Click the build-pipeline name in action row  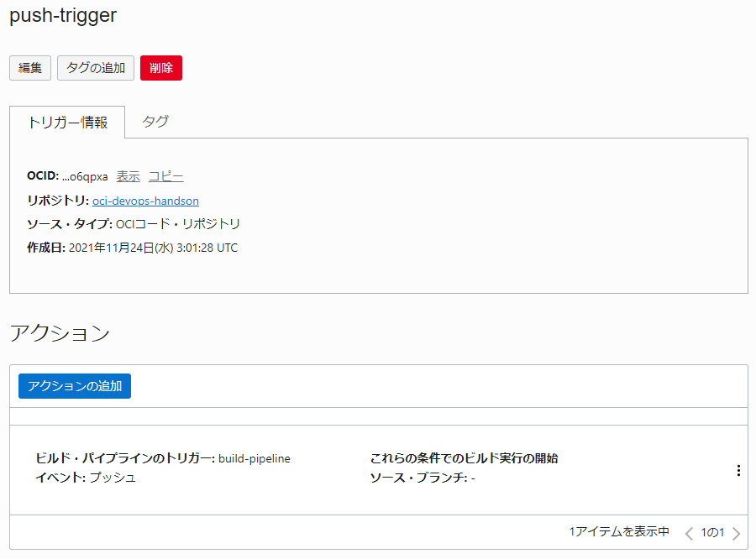click(x=254, y=458)
